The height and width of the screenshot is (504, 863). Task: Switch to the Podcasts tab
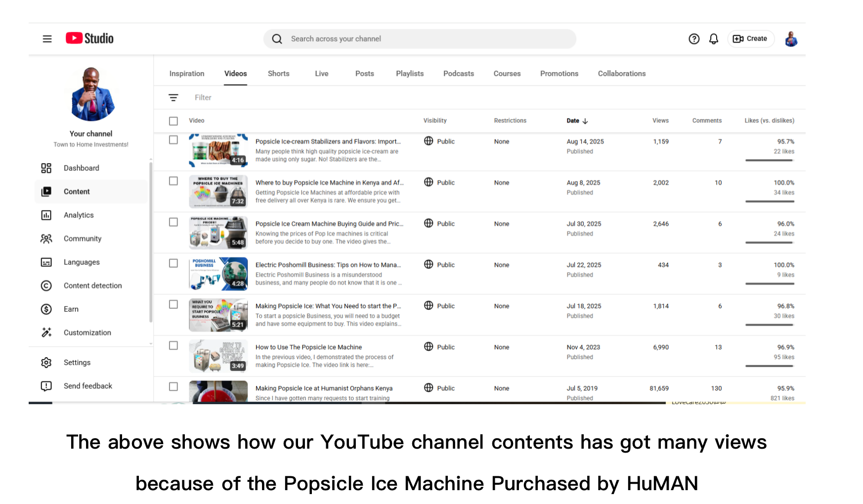tap(459, 74)
